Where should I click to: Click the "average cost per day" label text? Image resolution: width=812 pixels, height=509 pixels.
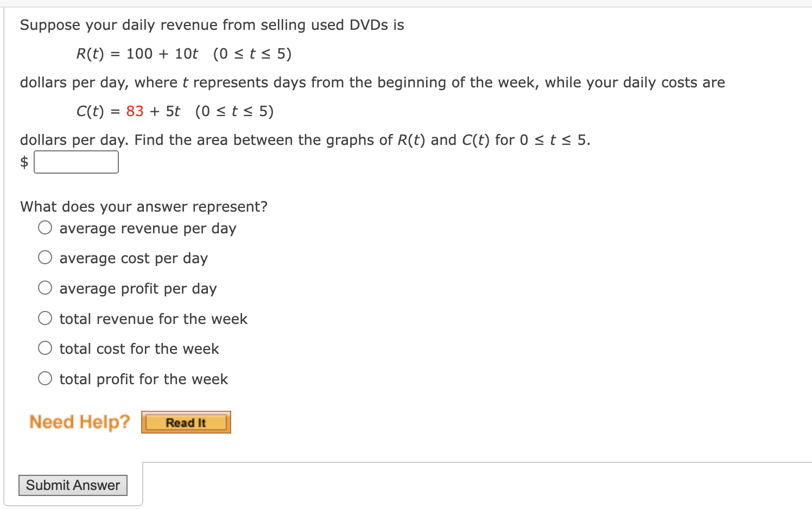coord(134,258)
